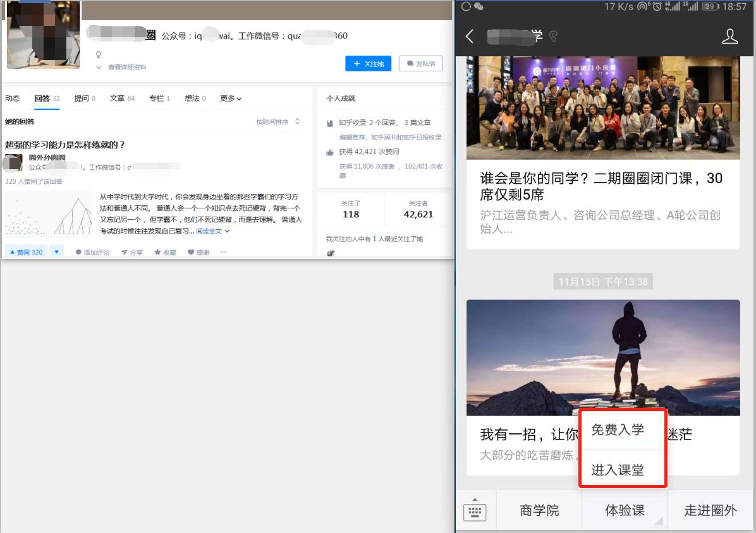
Task: Expand 阅读全文 to read the full answer
Action: (209, 231)
